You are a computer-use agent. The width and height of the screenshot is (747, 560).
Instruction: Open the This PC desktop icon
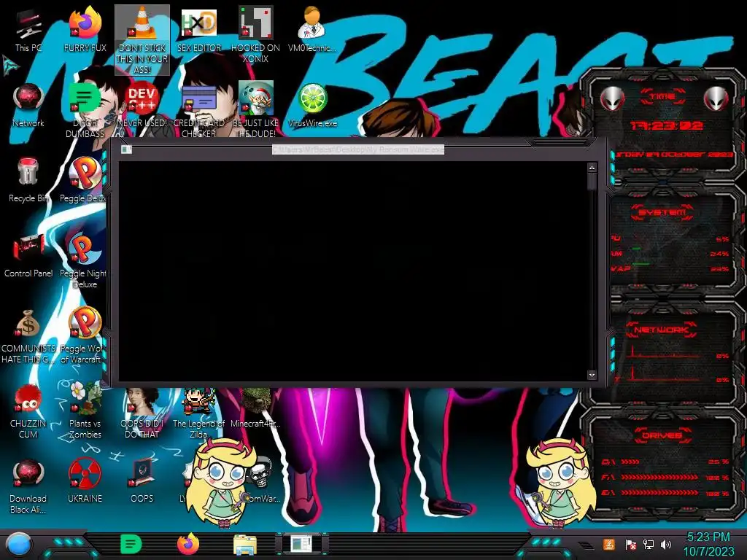pyautogui.click(x=28, y=31)
